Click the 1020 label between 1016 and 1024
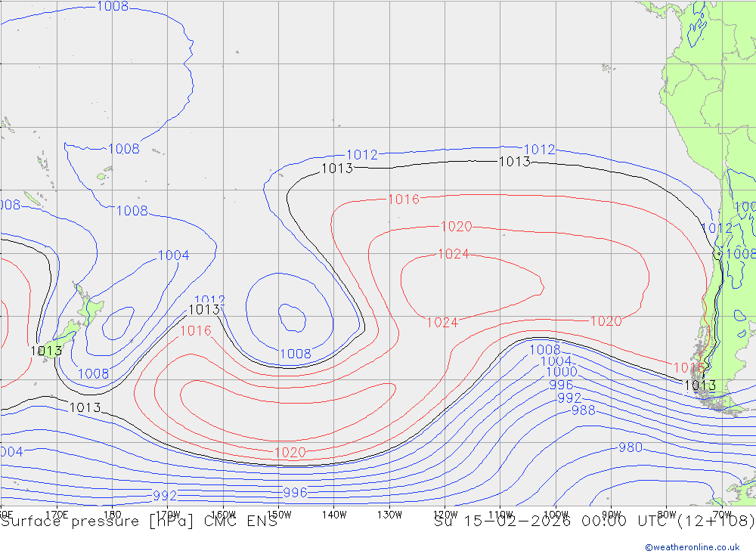 click(456, 226)
